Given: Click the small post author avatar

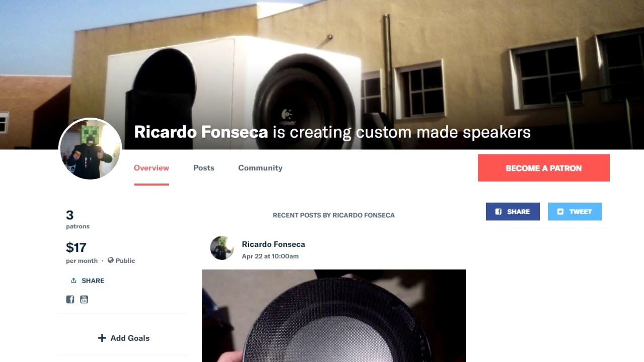Looking at the screenshot, I should click(x=222, y=248).
